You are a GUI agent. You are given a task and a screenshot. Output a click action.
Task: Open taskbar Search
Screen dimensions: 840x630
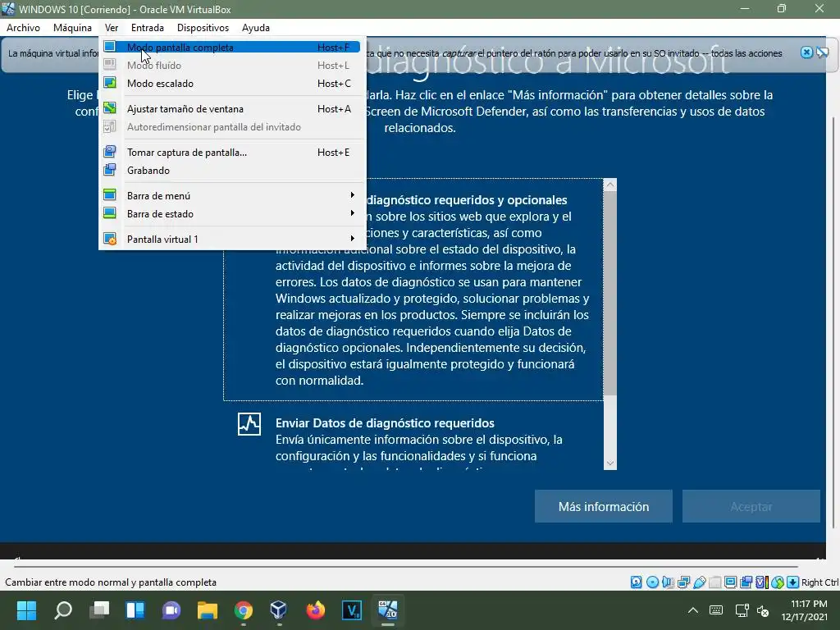[x=62, y=610]
